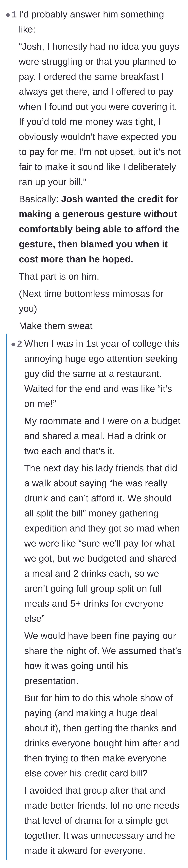Click the line "I'd probably answer him something like"
Image resolution: width=188 pixels, height=868 pixels.
coord(91,22)
